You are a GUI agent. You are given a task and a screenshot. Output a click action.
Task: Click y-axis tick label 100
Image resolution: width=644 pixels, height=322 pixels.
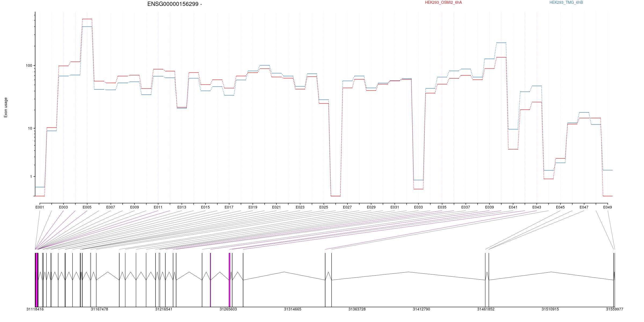pos(29,66)
